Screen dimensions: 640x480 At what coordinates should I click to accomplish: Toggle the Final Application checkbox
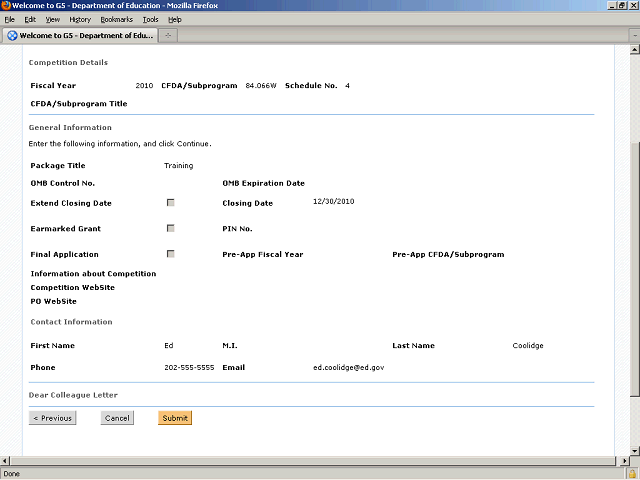click(171, 254)
